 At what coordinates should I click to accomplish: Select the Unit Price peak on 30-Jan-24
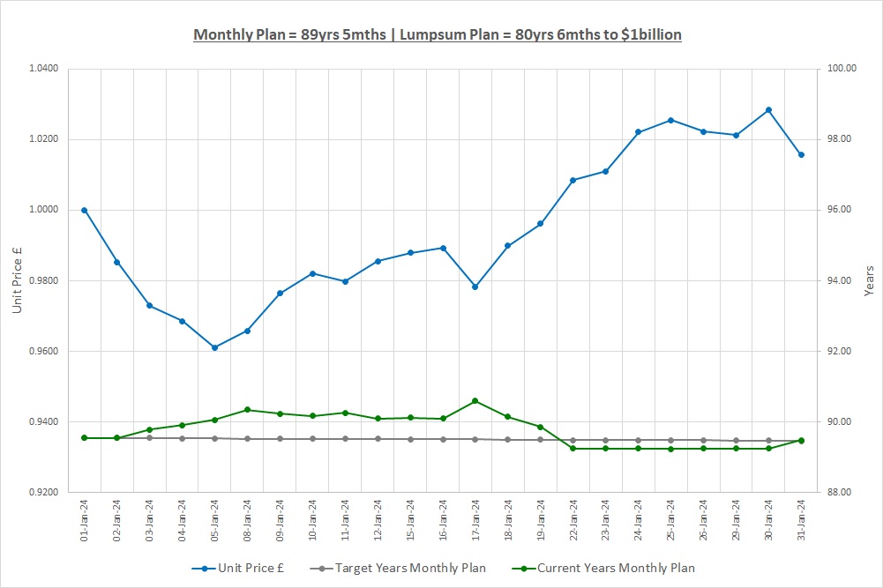(768, 110)
